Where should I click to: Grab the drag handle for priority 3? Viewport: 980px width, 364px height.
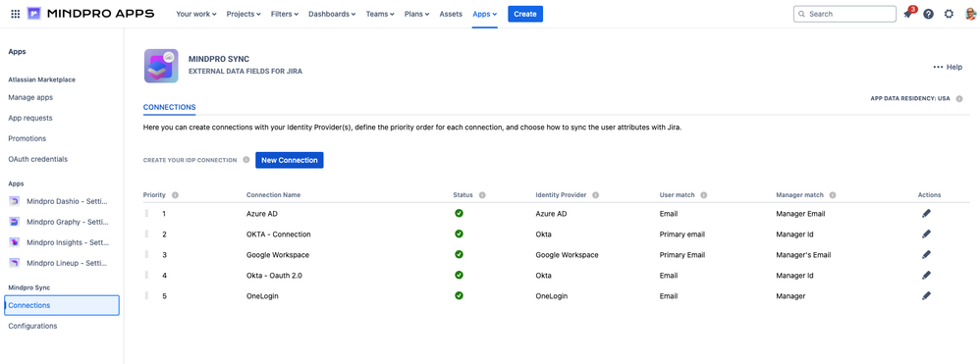click(147, 254)
